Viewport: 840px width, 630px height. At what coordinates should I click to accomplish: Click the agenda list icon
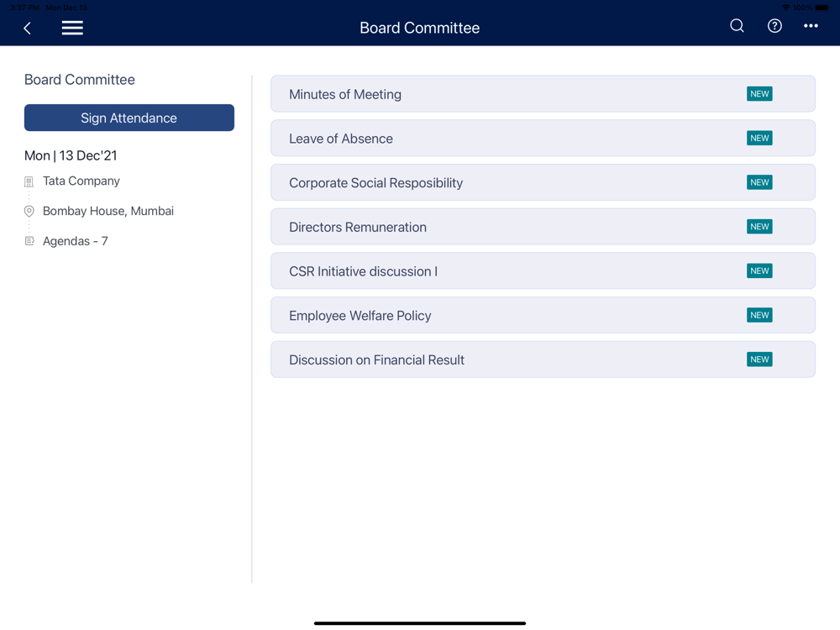29,241
